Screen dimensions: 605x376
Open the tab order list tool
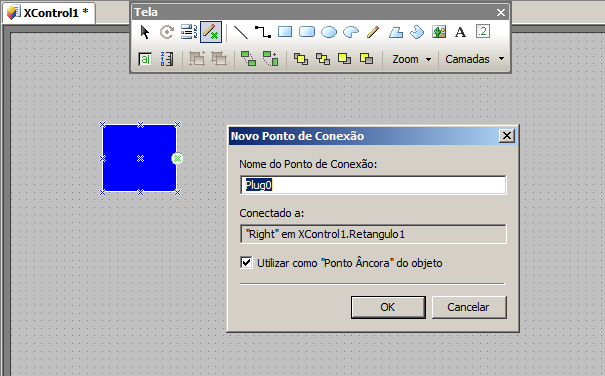(x=189, y=32)
